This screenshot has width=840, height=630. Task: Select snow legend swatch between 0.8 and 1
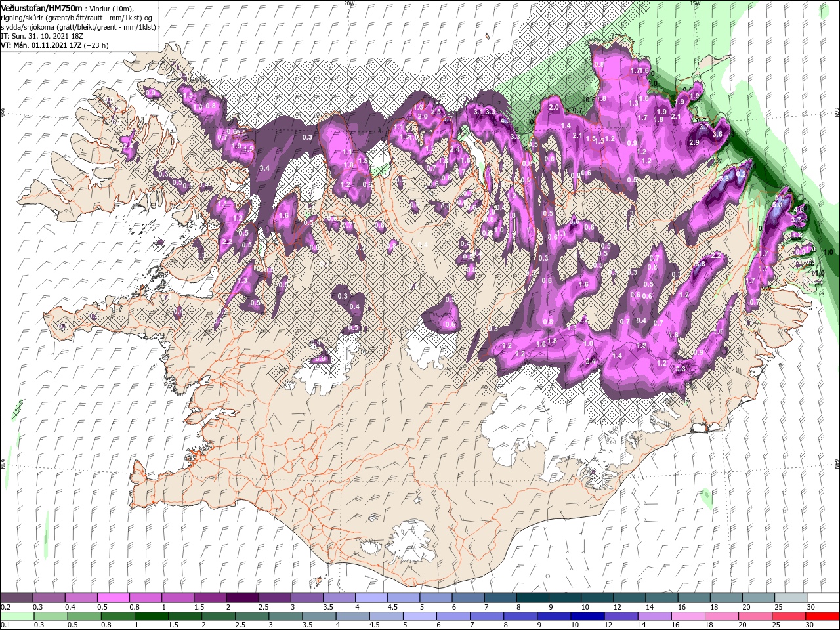point(146,598)
